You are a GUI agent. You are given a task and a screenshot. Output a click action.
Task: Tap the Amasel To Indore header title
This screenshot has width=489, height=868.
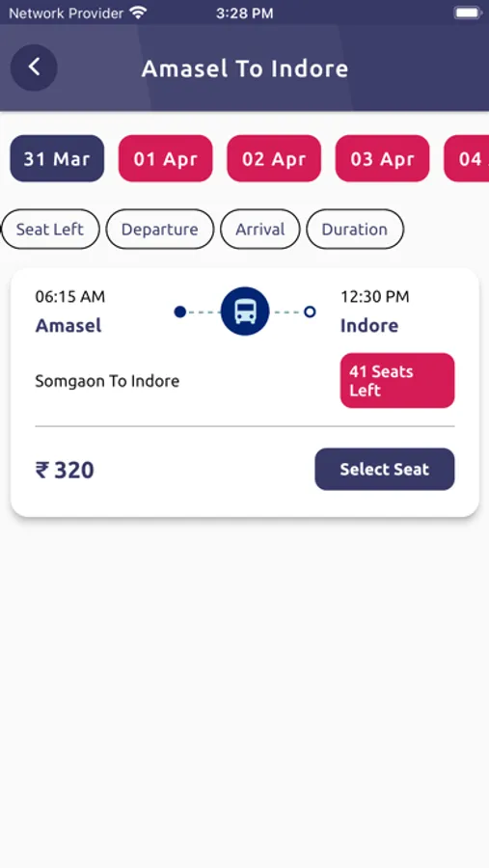point(245,68)
